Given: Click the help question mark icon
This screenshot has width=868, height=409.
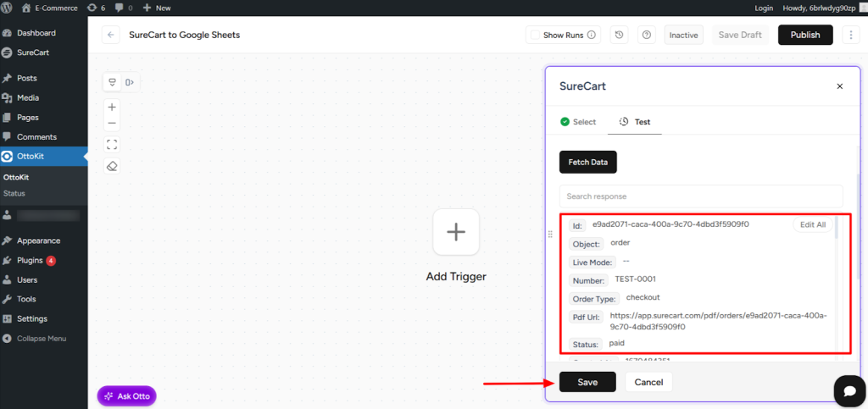Looking at the screenshot, I should pyautogui.click(x=647, y=35).
